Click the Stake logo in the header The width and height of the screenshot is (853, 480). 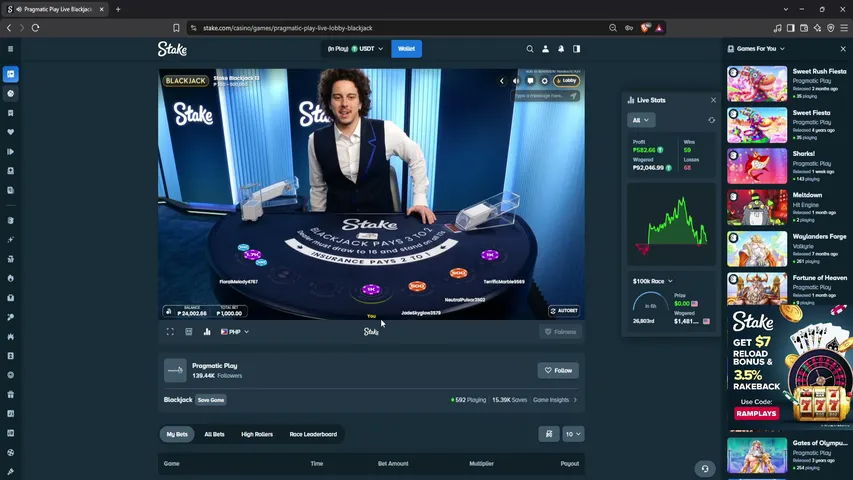click(172, 49)
